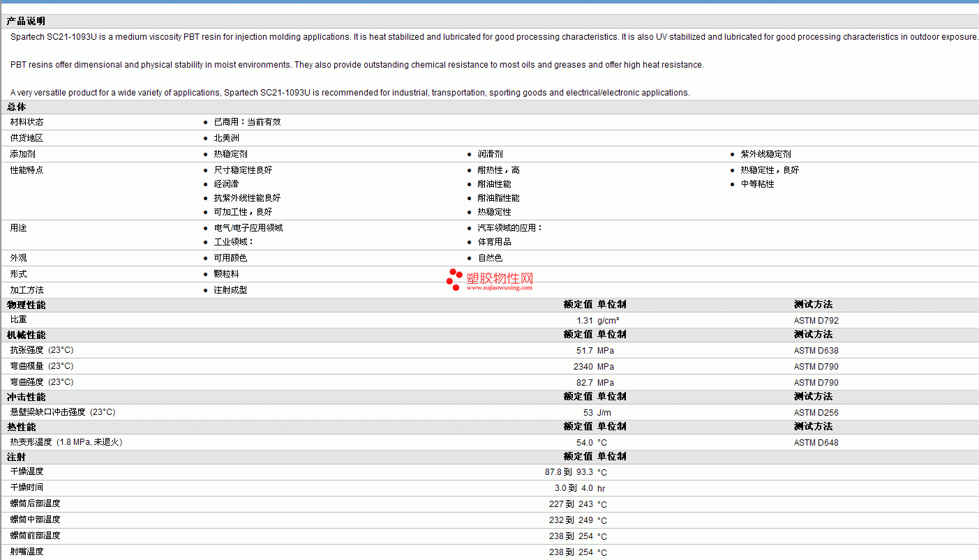Click the 比重 property label
This screenshot has height=560, width=979.
(x=18, y=320)
